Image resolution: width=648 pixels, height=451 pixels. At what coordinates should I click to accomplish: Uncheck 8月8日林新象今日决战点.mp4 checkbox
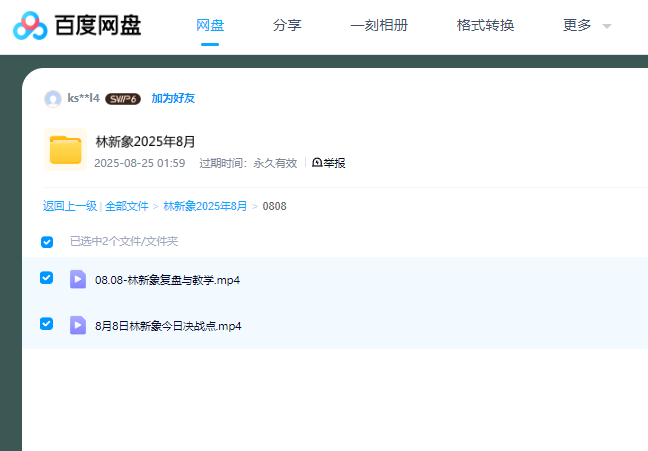point(47,324)
